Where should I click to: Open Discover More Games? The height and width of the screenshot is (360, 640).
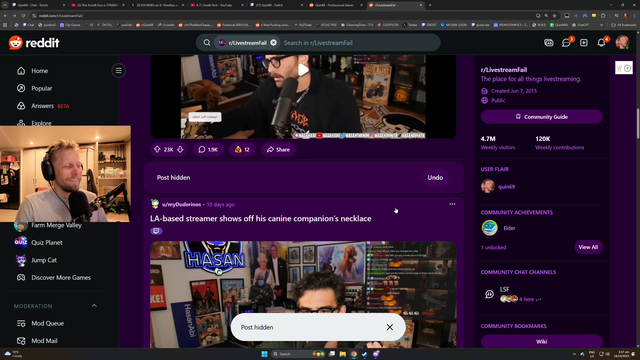[61, 278]
